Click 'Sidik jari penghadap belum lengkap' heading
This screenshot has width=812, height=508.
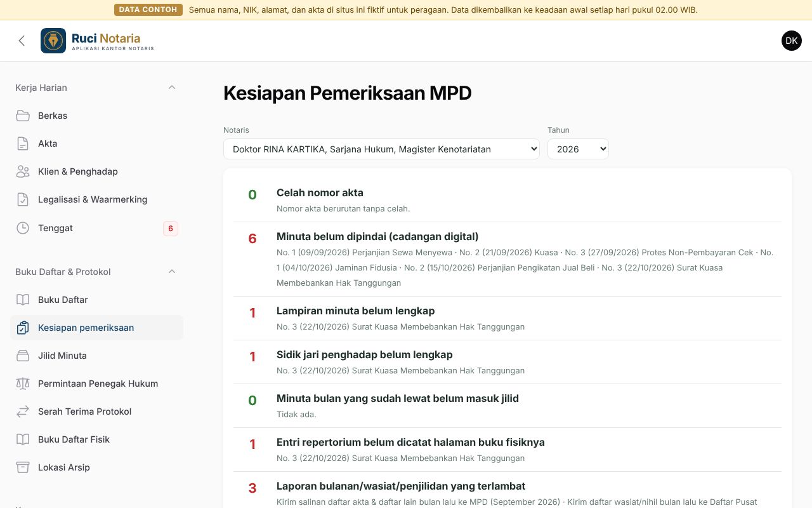pos(364,354)
